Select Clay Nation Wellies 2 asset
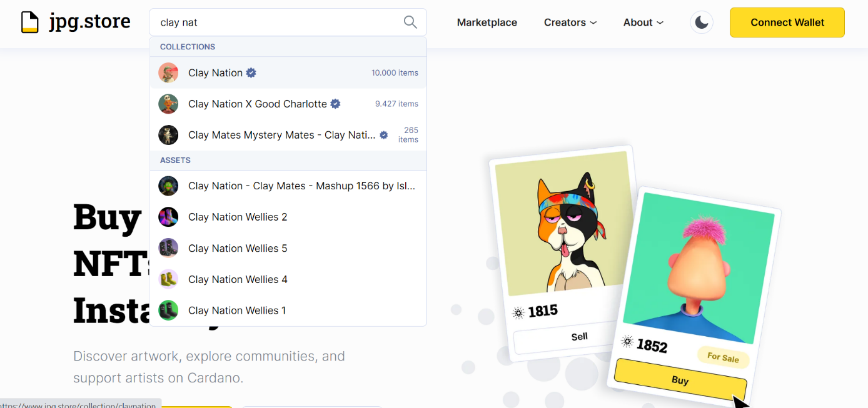The width and height of the screenshot is (868, 408). [x=288, y=217]
